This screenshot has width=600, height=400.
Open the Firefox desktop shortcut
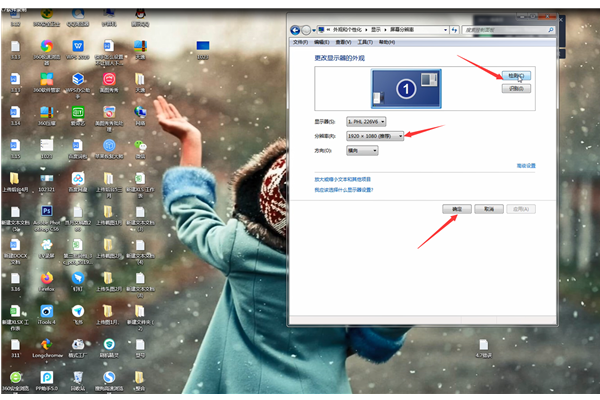(x=46, y=278)
